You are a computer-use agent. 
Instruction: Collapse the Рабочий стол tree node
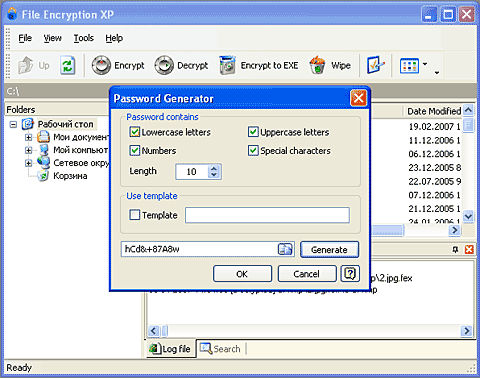pos(13,124)
